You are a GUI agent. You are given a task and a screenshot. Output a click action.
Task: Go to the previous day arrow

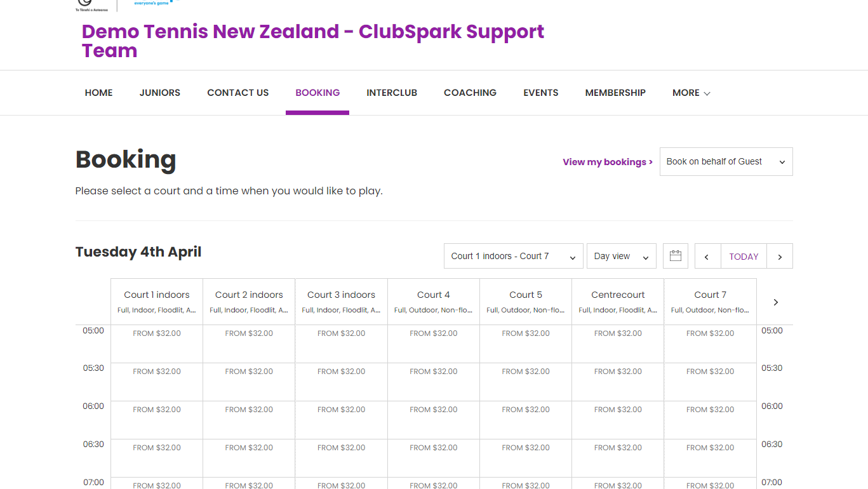click(x=707, y=257)
